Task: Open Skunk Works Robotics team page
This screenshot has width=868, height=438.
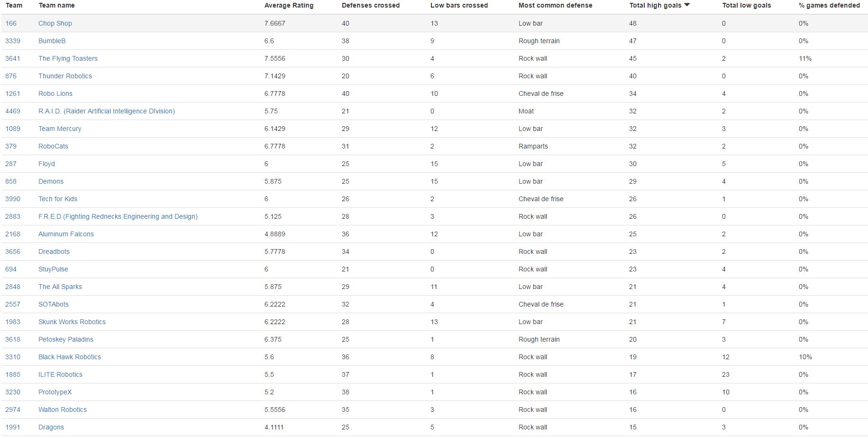Action: [72, 322]
